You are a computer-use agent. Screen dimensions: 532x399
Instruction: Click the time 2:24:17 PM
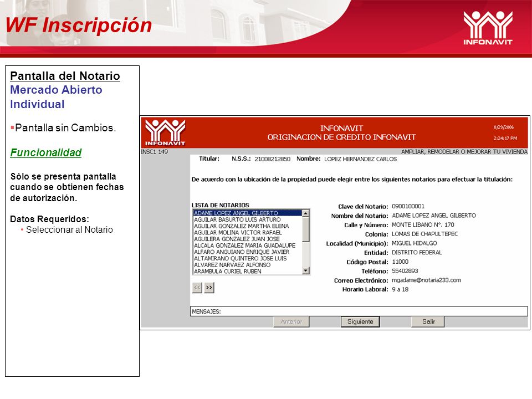(x=505, y=138)
